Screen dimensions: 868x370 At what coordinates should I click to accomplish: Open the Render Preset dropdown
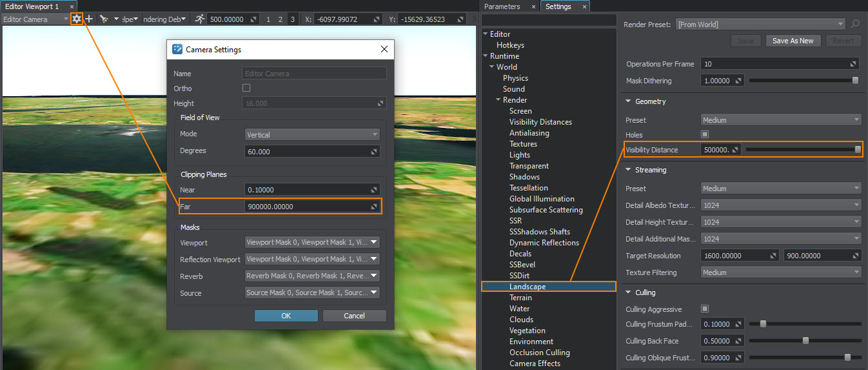click(760, 25)
